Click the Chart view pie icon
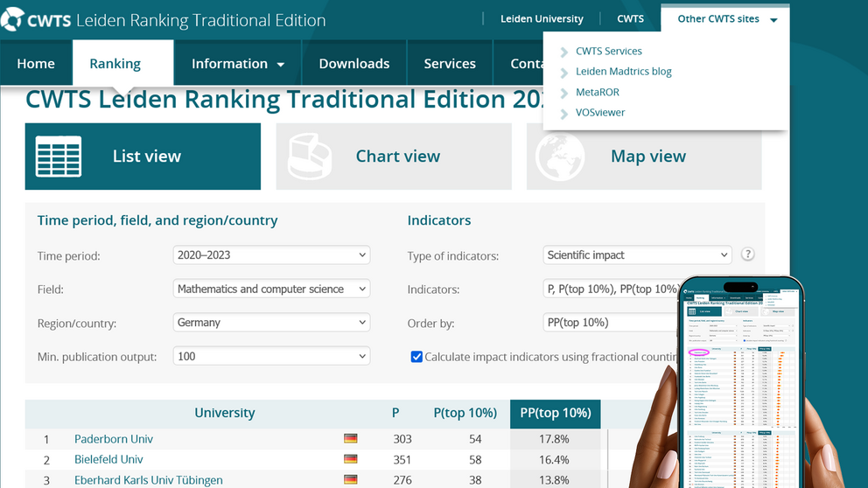The width and height of the screenshot is (868, 488). click(310, 157)
